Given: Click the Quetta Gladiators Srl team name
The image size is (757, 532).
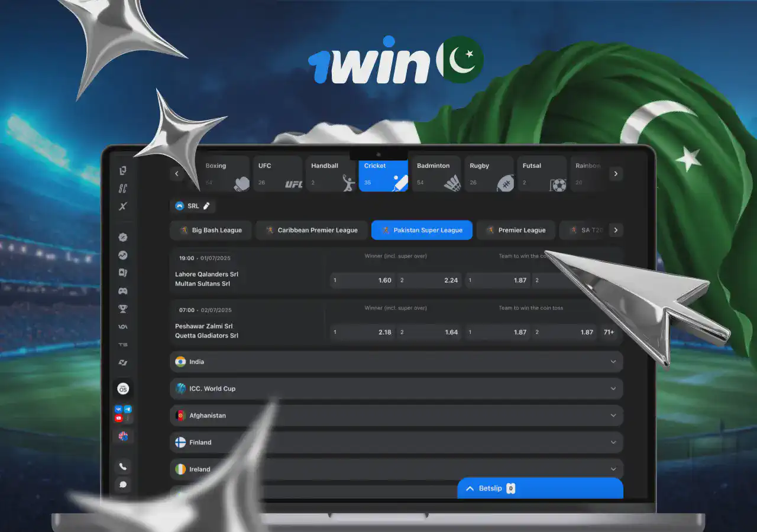Looking at the screenshot, I should coord(206,336).
